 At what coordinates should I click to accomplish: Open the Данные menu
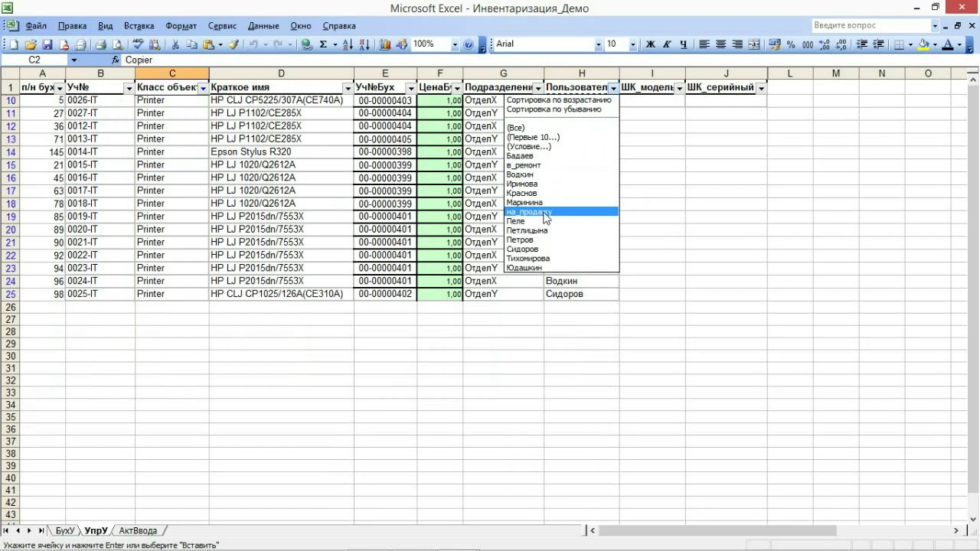click(x=263, y=26)
